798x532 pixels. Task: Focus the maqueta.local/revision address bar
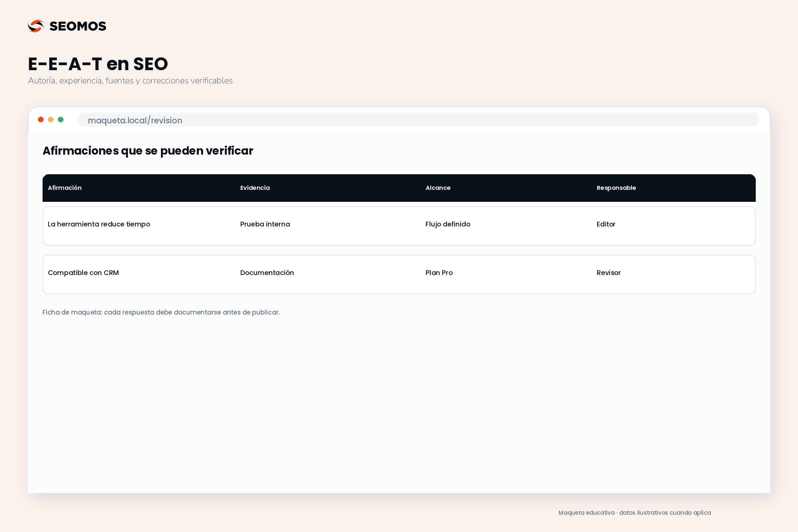point(418,120)
